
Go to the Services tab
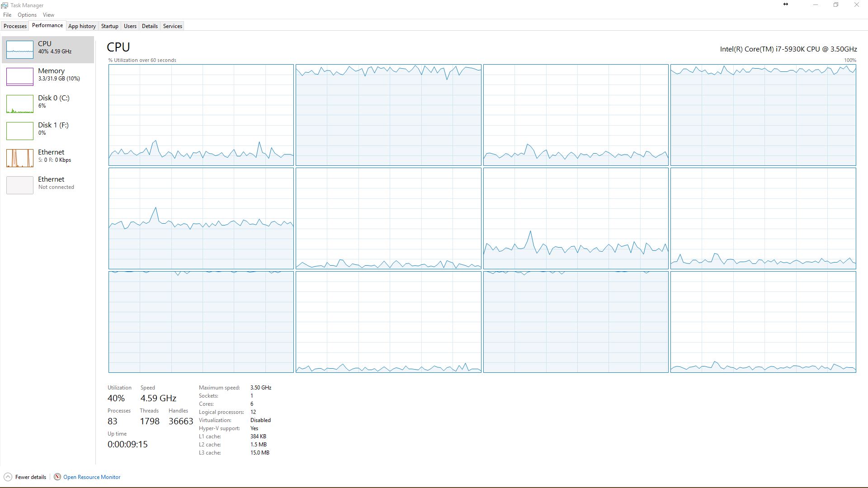pyautogui.click(x=172, y=26)
